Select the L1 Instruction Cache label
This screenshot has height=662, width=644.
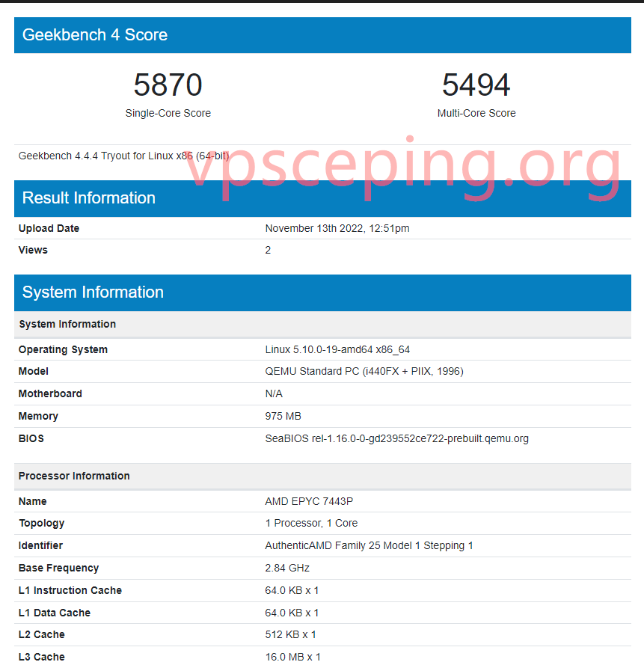coord(70,591)
